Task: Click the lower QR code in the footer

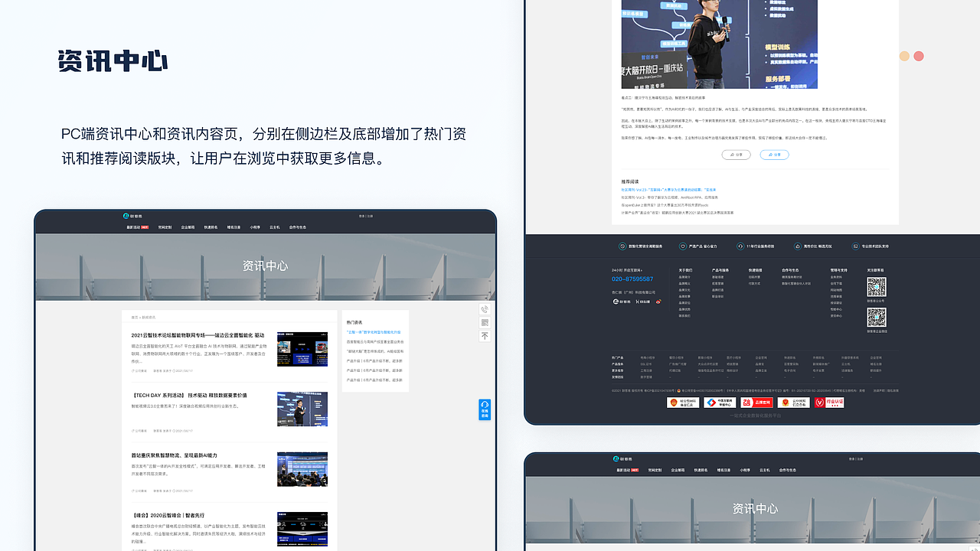Action: [x=877, y=318]
